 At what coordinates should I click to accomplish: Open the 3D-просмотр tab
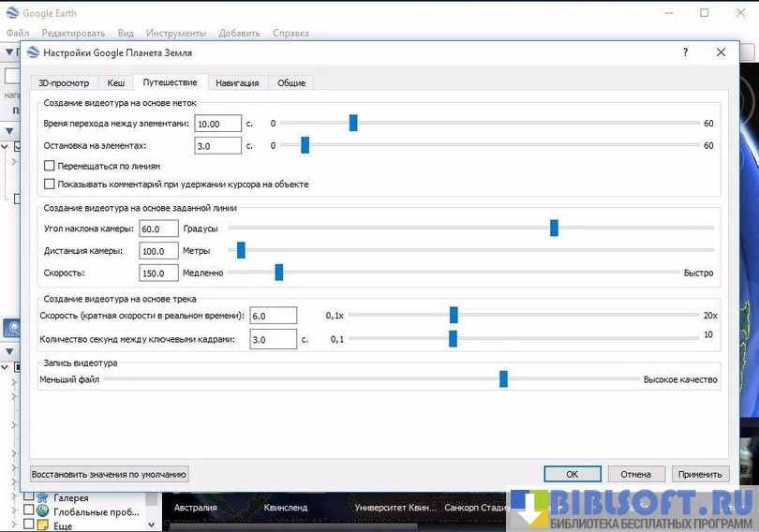[63, 83]
